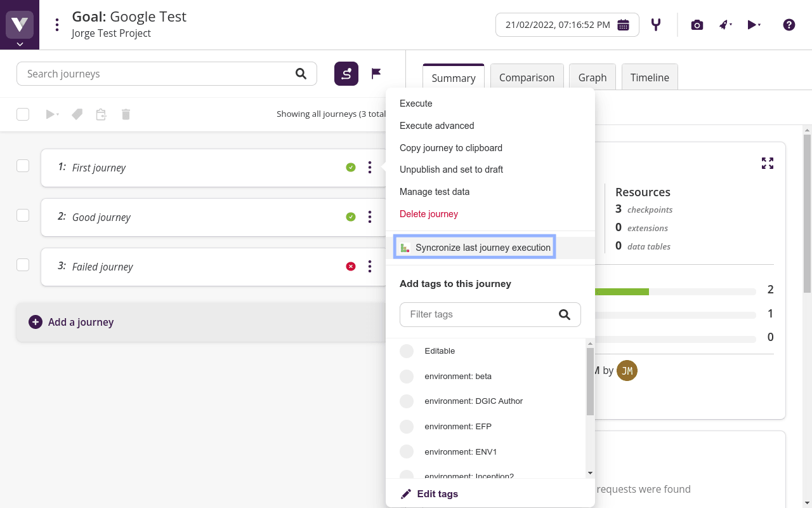812x508 pixels.
Task: Toggle the 'environment: beta' tag
Action: pyautogui.click(x=407, y=377)
